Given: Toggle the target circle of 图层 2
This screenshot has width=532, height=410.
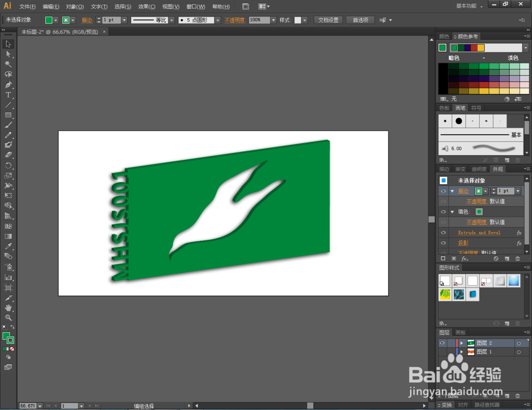Looking at the screenshot, I should pos(519,343).
